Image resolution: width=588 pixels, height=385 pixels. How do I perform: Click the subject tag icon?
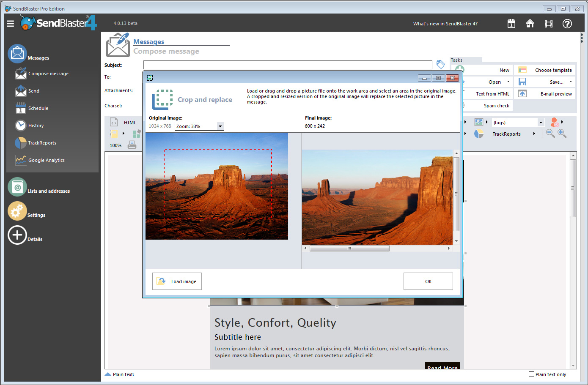click(440, 64)
